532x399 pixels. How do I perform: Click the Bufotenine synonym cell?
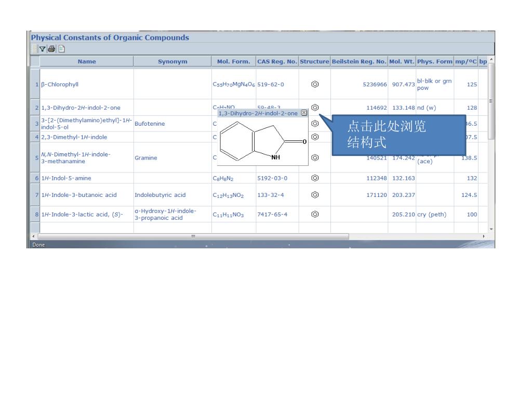coord(172,124)
